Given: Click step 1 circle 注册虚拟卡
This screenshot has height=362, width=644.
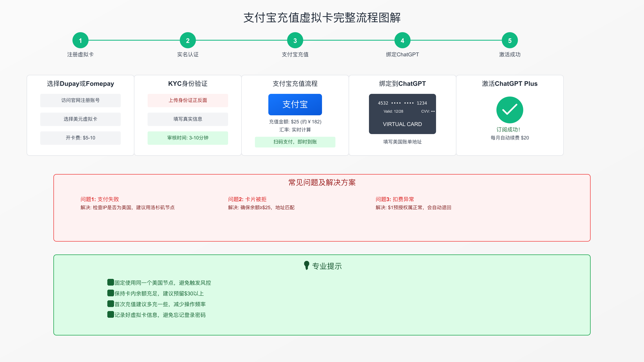Looking at the screenshot, I should [80, 40].
